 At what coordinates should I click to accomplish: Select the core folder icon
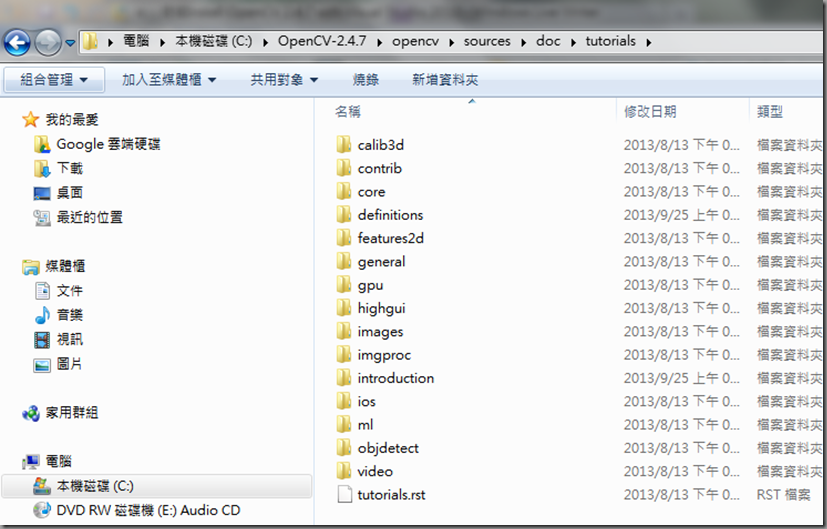[344, 191]
